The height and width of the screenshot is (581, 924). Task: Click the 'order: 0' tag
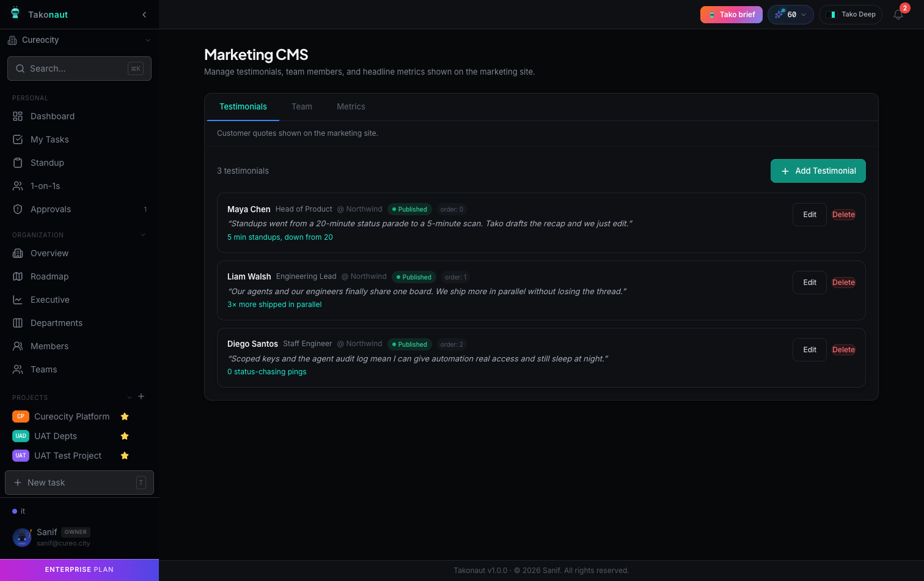point(452,209)
